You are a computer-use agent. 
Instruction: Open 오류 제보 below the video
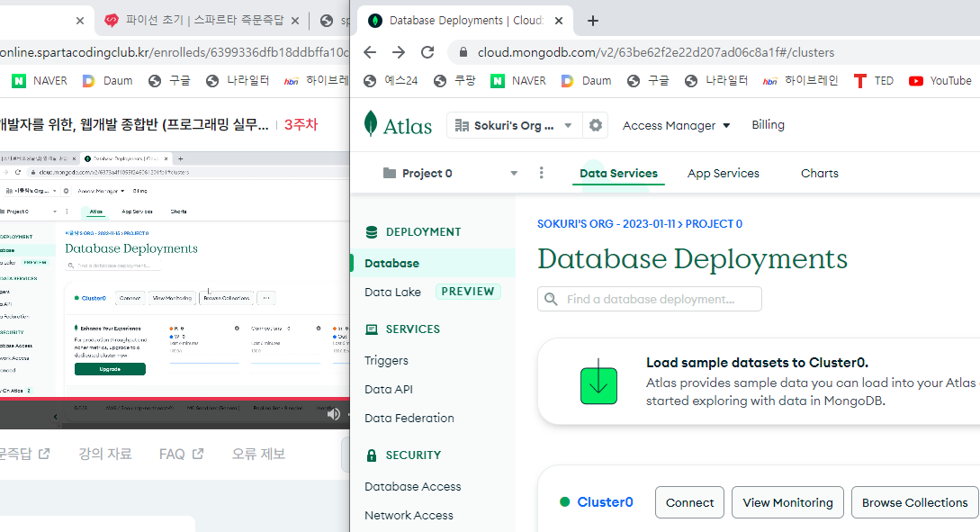point(259,454)
